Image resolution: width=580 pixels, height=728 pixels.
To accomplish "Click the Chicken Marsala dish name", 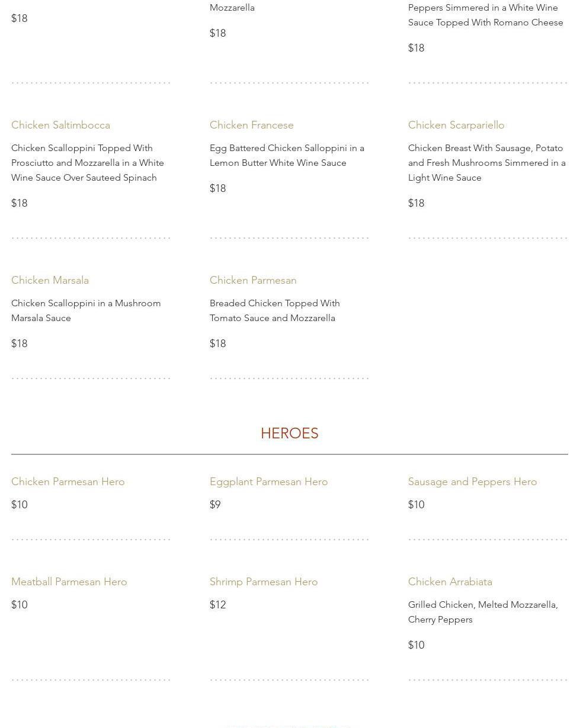I will click(x=50, y=280).
